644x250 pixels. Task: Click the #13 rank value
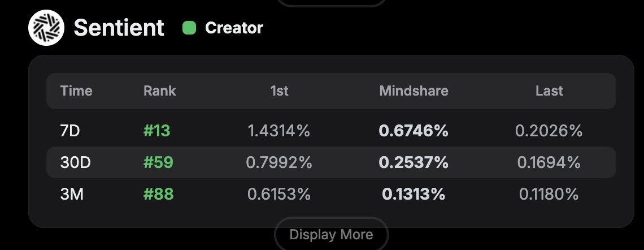(x=157, y=131)
